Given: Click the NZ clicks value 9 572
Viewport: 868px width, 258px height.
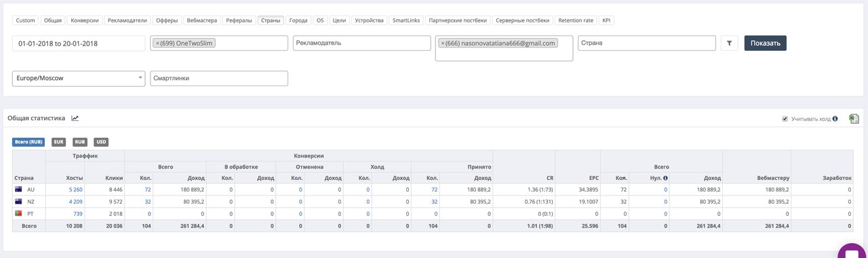Looking at the screenshot, I should [115, 202].
